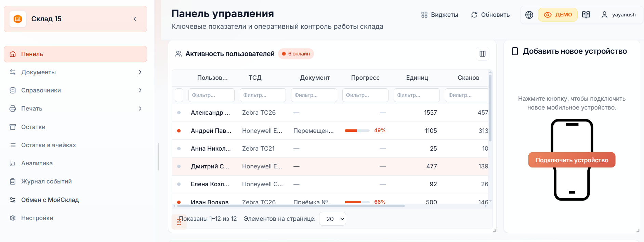Collapse the sidebar with the left chevron

[x=135, y=19]
